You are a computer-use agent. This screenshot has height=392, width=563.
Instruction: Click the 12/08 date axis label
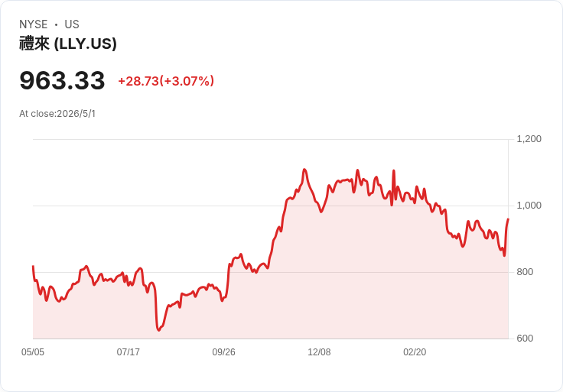(x=319, y=352)
